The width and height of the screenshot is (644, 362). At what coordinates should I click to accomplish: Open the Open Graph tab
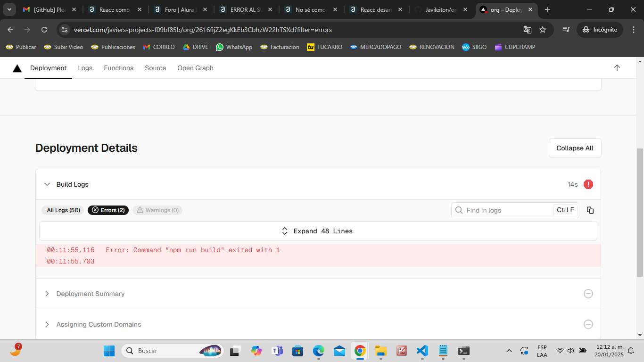tap(195, 68)
